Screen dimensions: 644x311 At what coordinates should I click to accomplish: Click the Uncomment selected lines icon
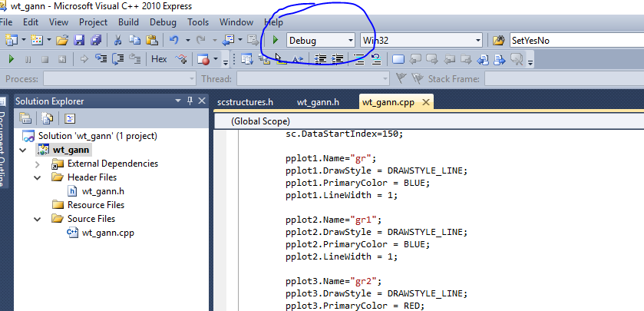pyautogui.click(x=376, y=60)
